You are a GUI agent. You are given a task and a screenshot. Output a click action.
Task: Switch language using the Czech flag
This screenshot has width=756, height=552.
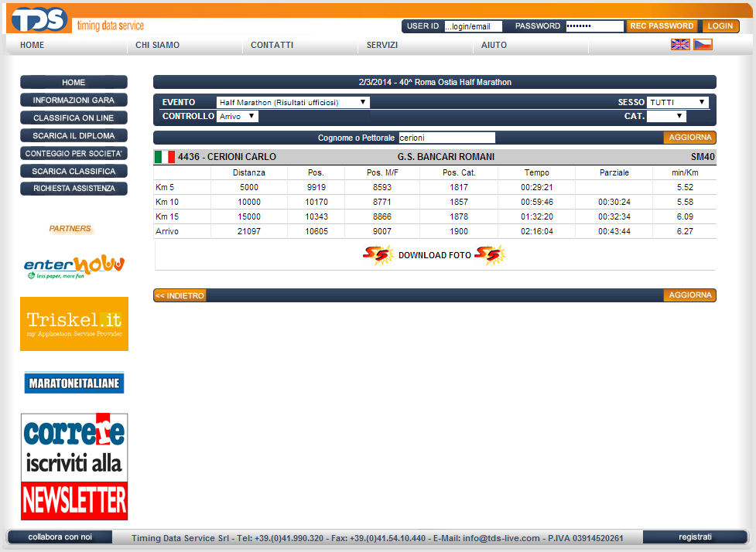pyautogui.click(x=703, y=45)
